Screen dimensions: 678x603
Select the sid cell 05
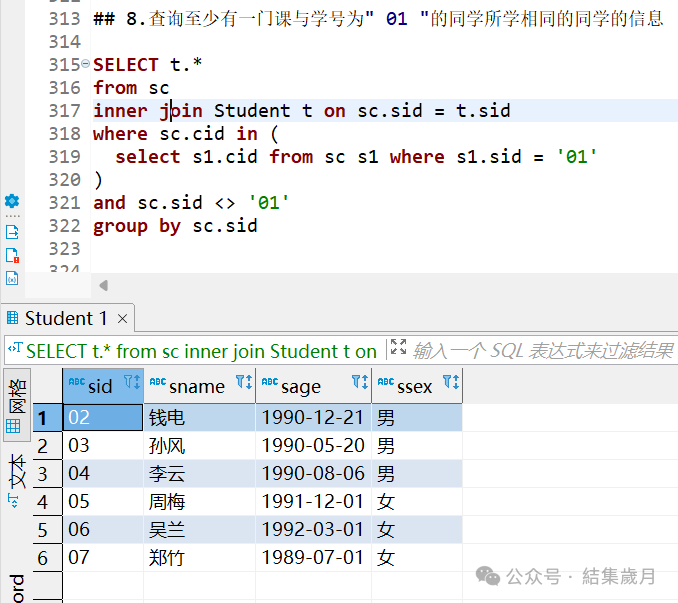point(103,502)
